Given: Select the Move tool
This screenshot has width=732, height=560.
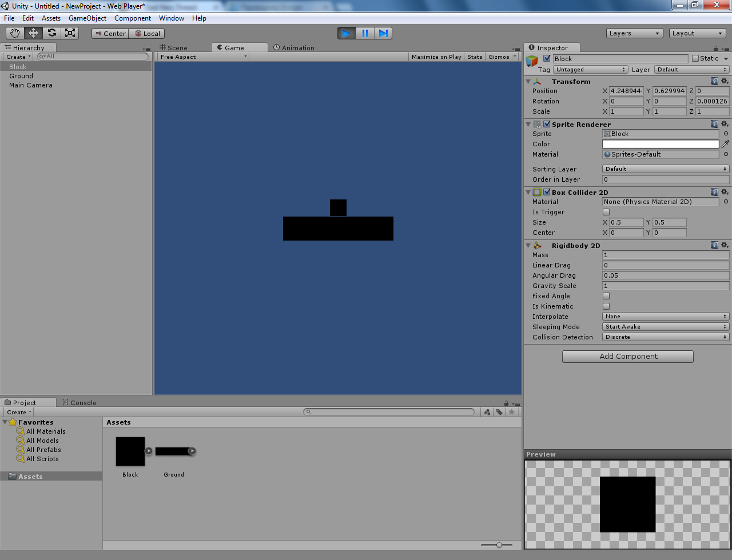Looking at the screenshot, I should tap(33, 33).
